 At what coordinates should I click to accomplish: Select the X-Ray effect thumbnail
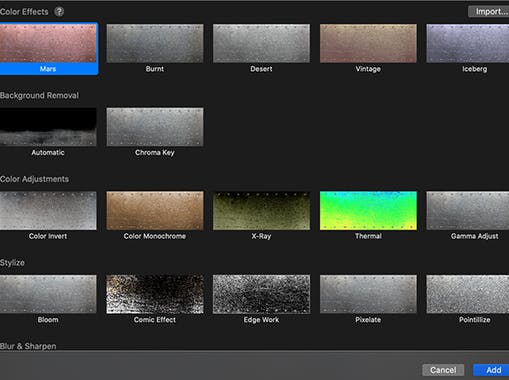coord(261,210)
